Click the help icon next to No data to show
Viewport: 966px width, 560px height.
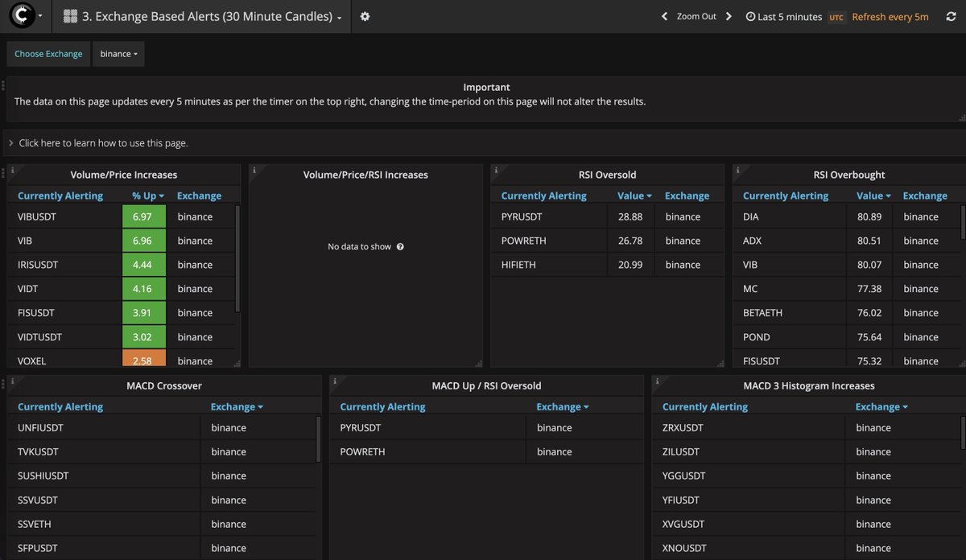(400, 246)
